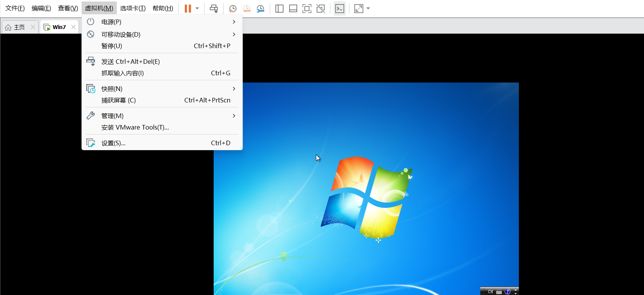Open the power options dropdown arrow beside pause
Viewport: 644px width, 295px height.
click(x=197, y=8)
